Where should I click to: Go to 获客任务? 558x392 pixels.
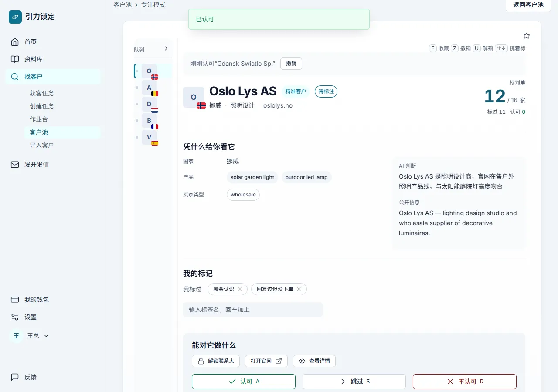coord(62,93)
